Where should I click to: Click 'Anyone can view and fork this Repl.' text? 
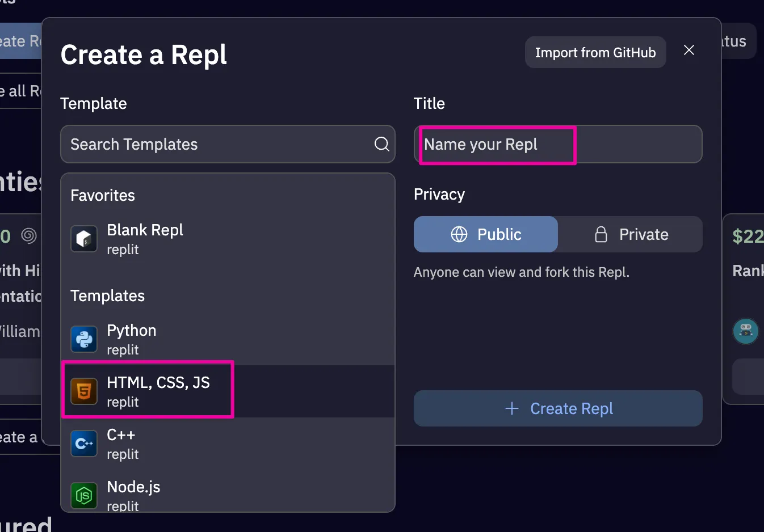(521, 272)
